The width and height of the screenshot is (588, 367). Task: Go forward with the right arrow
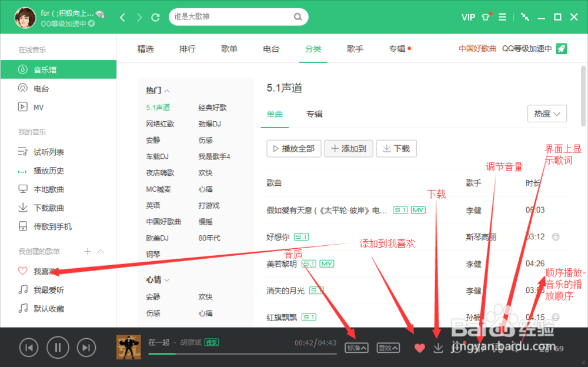tap(139, 17)
